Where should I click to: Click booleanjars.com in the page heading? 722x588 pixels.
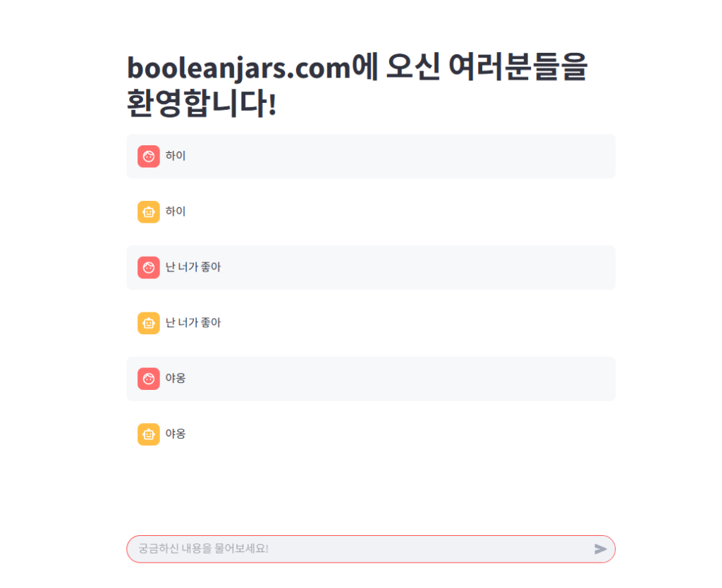click(239, 68)
